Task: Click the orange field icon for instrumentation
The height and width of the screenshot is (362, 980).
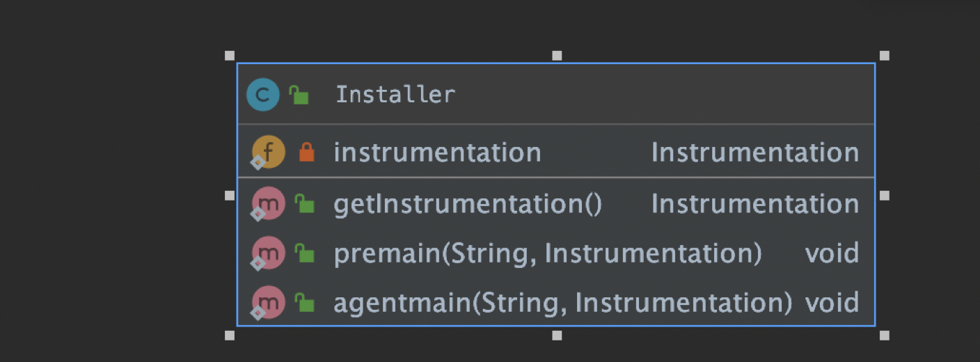Action: (x=268, y=152)
